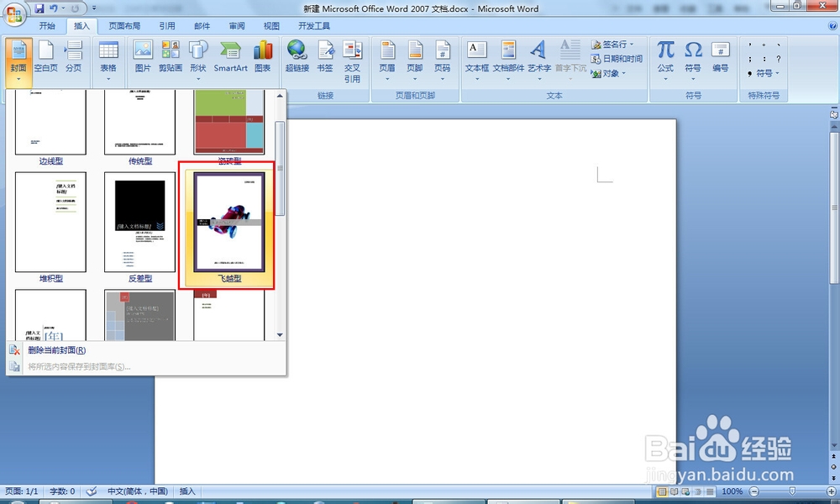Expand the Signature Line (签名行) dropdown

coord(632,45)
